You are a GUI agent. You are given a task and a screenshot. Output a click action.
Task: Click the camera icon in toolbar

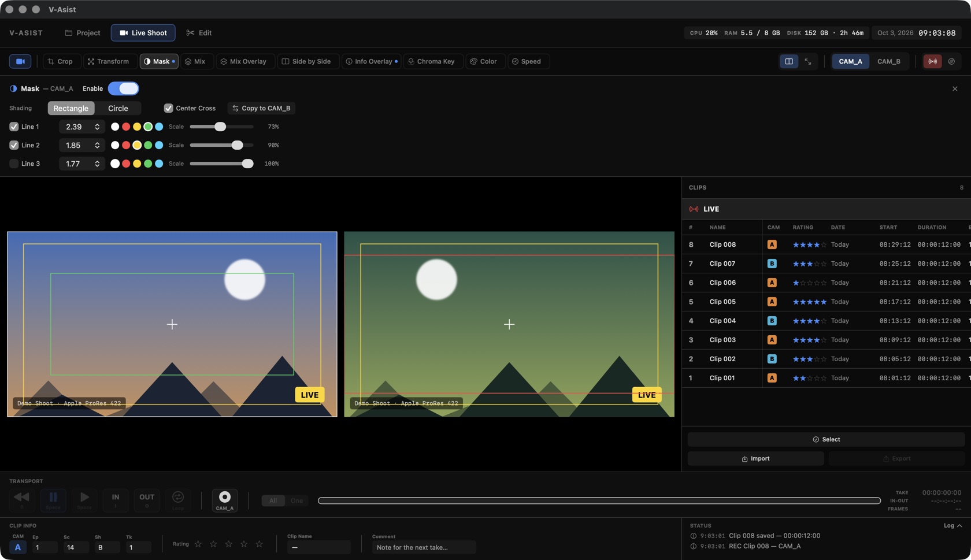coord(20,61)
